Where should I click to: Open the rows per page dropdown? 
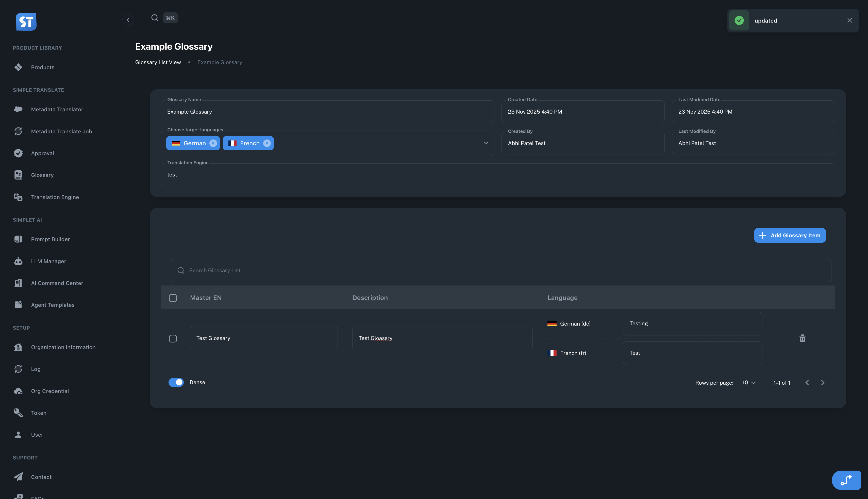point(749,382)
